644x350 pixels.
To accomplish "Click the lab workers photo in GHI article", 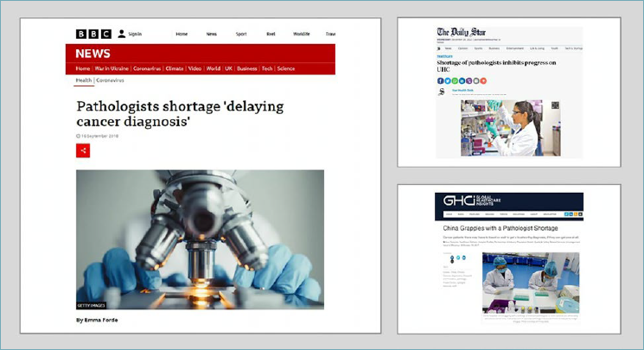I will tap(531, 283).
